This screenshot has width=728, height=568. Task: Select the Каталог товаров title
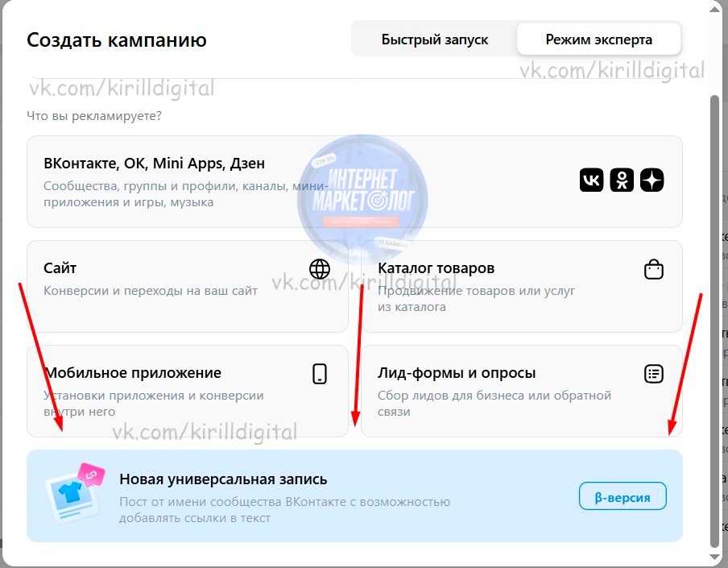click(436, 268)
